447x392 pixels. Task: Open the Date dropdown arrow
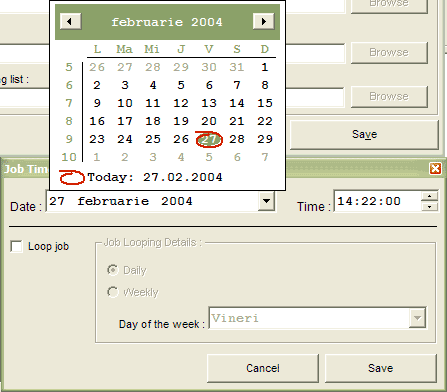click(266, 201)
